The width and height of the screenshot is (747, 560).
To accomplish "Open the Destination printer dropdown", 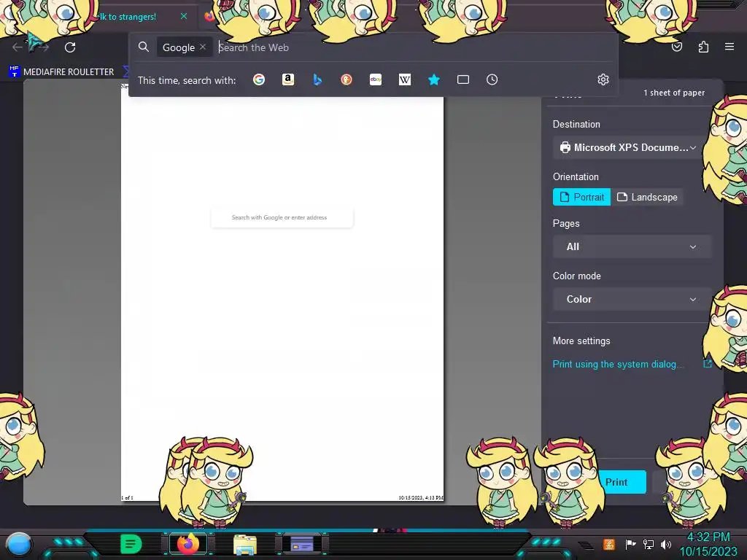I will pos(630,147).
